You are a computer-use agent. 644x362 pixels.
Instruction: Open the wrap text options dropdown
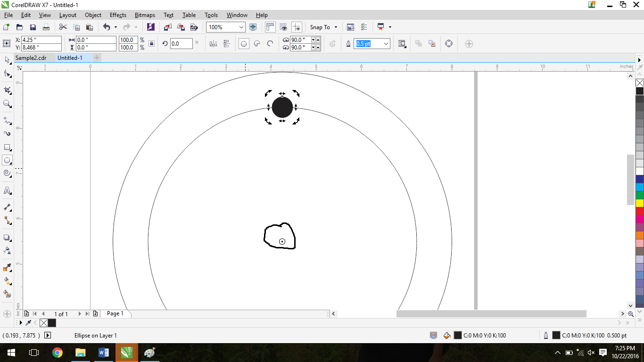(402, 44)
